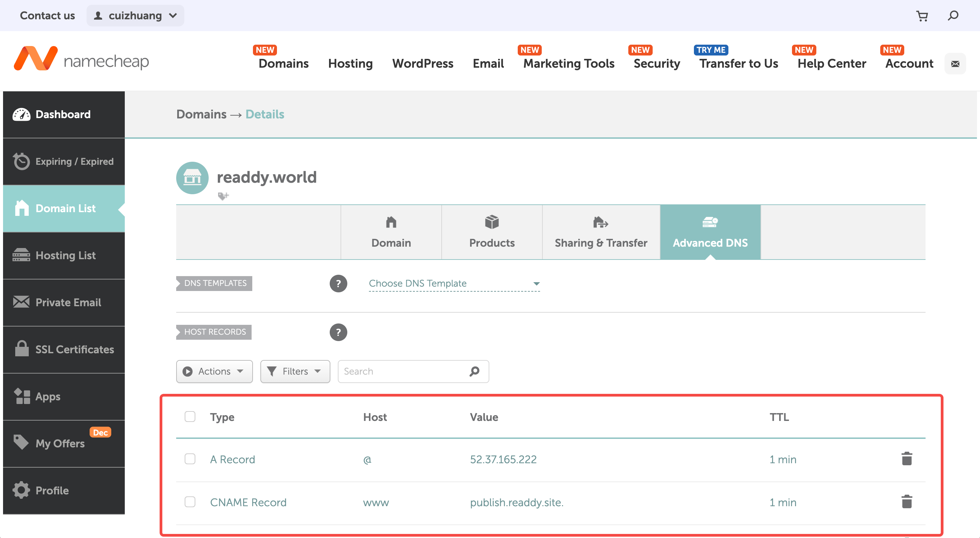Click the magnifier search icon in top bar

[x=953, y=16]
